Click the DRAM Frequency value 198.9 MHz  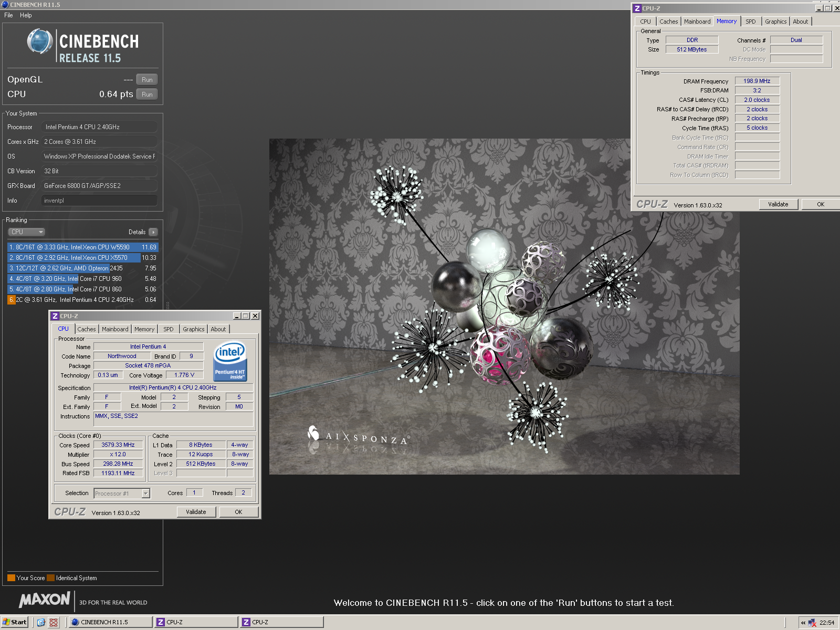[757, 81]
